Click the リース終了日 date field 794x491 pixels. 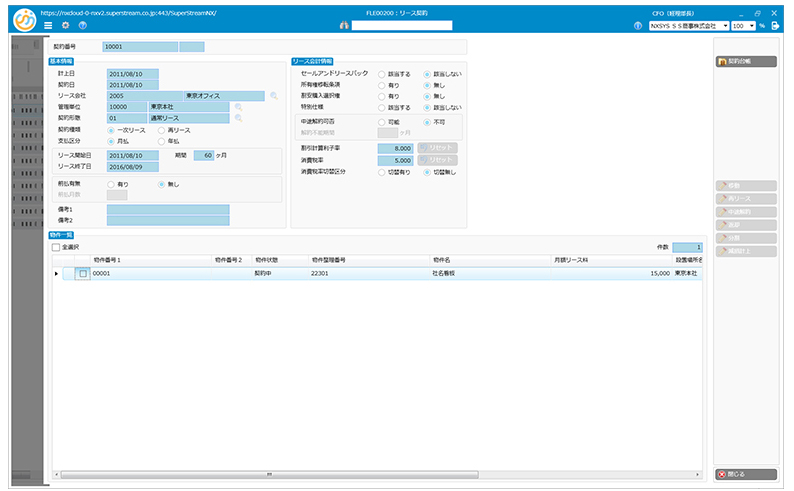pos(133,167)
